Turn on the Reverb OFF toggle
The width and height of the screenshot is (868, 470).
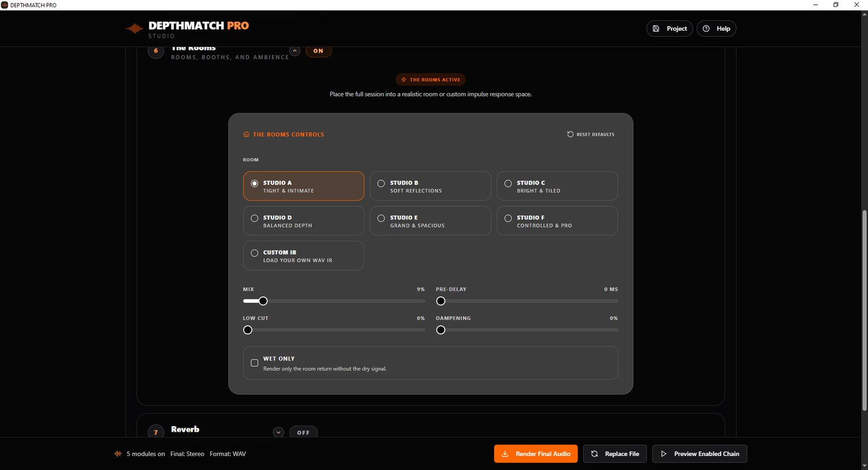pos(303,432)
